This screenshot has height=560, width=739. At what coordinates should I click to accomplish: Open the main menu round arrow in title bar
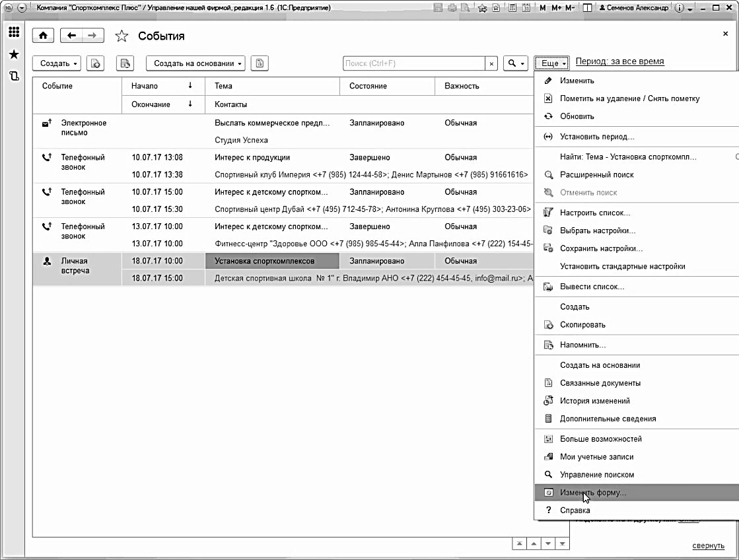[x=22, y=7]
